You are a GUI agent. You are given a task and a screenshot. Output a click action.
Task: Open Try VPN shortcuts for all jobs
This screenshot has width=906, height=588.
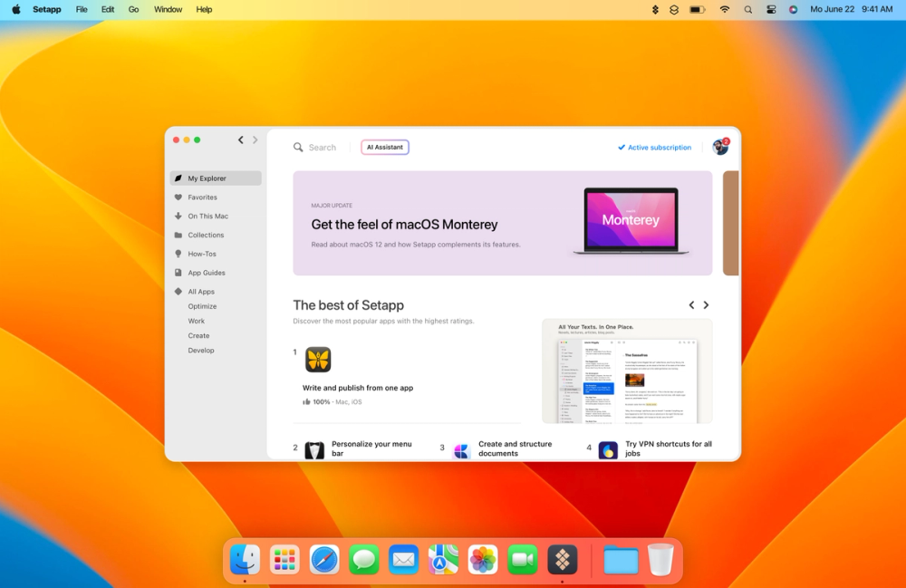point(669,448)
